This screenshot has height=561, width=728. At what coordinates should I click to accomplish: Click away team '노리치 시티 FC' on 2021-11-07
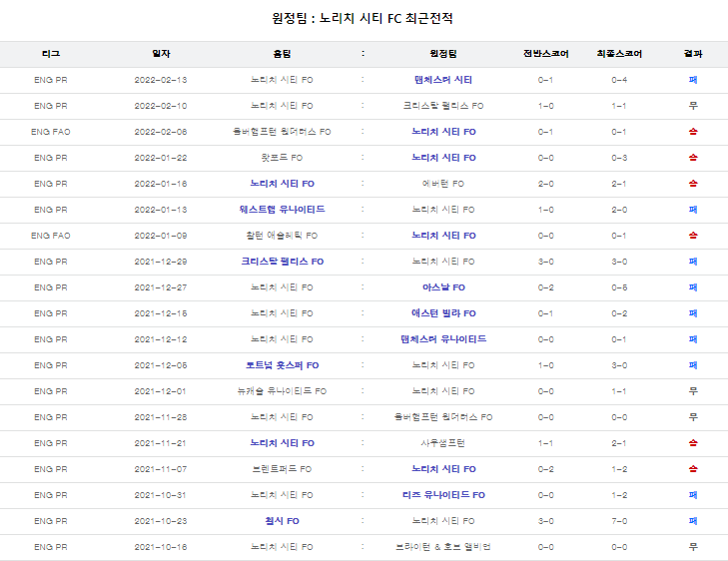pyautogui.click(x=443, y=469)
